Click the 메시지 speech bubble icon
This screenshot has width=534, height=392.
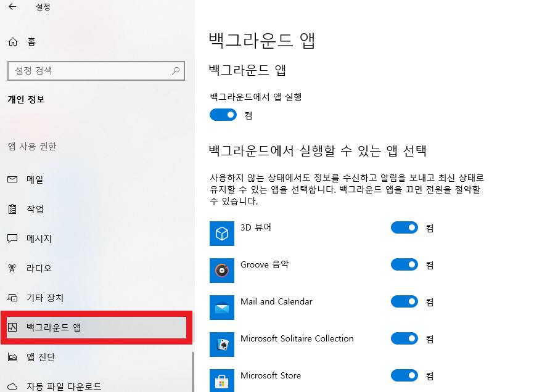click(12, 239)
